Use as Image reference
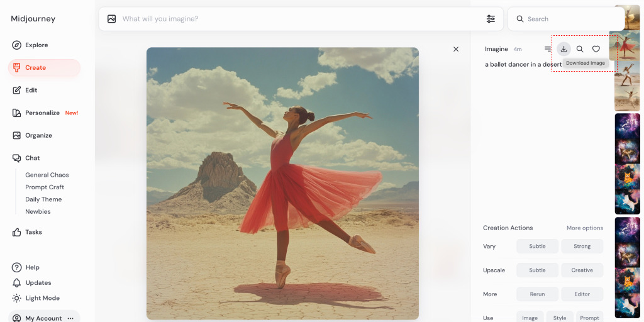Image resolution: width=644 pixels, height=322 pixels. point(530,318)
